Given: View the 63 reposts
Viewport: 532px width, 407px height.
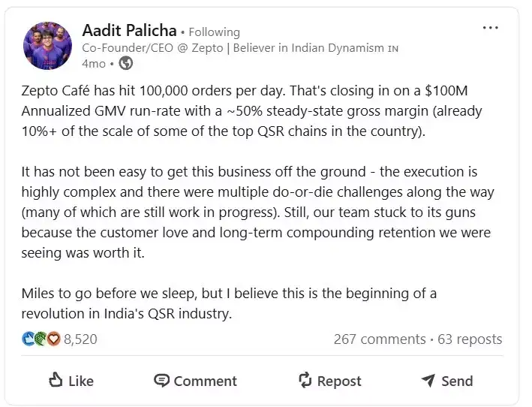Looking at the screenshot, I should point(470,339).
